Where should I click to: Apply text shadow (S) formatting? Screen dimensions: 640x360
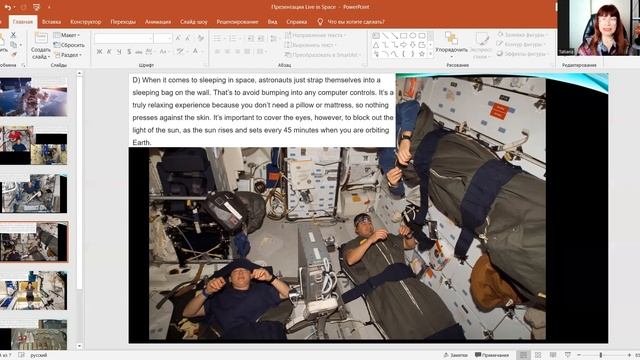tap(129, 52)
